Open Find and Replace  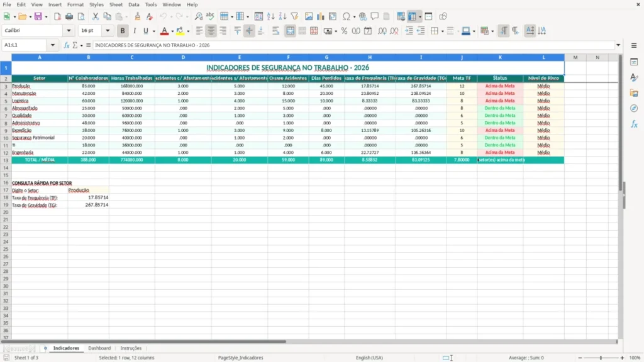[x=198, y=16]
